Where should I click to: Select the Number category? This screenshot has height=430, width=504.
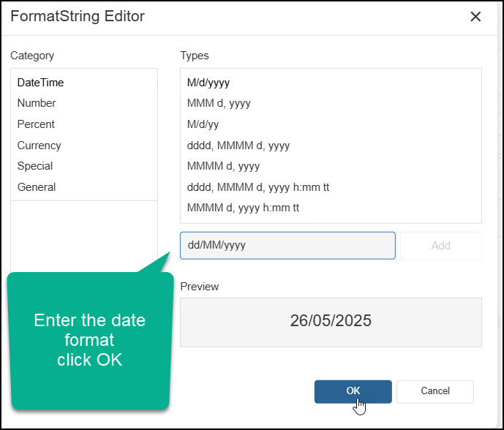37,103
